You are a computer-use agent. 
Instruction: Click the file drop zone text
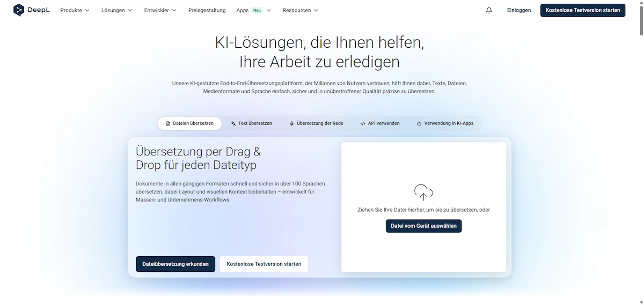[423, 210]
